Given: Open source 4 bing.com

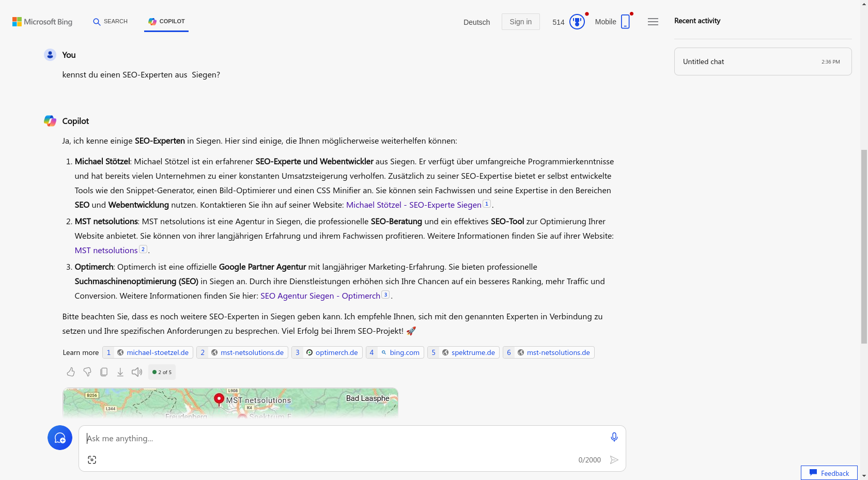Looking at the screenshot, I should [395, 352].
